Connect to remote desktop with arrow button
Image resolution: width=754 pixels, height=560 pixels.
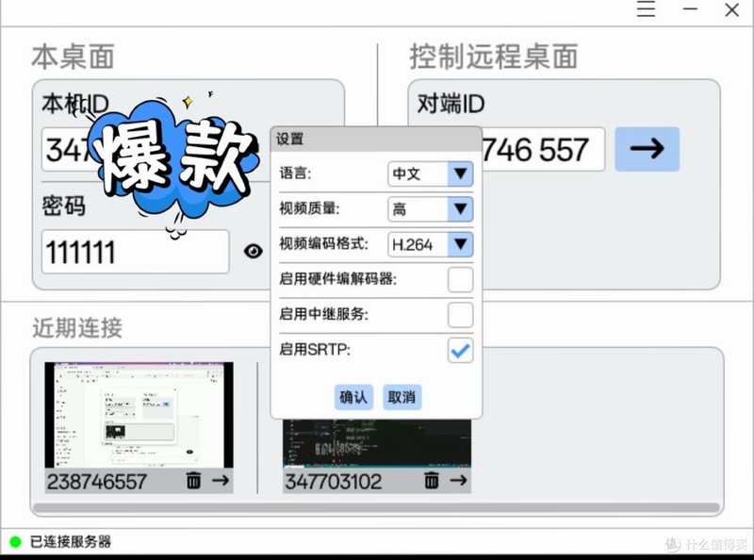pyautogui.click(x=647, y=149)
